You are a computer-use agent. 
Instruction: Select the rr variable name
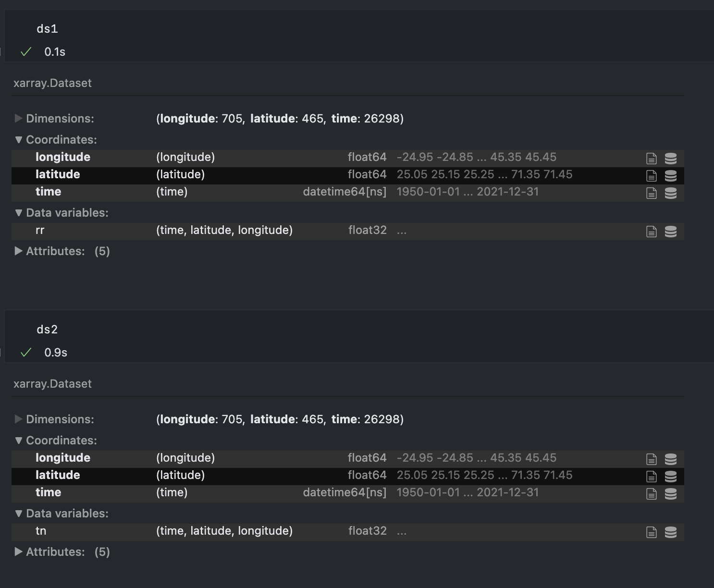pyautogui.click(x=40, y=230)
